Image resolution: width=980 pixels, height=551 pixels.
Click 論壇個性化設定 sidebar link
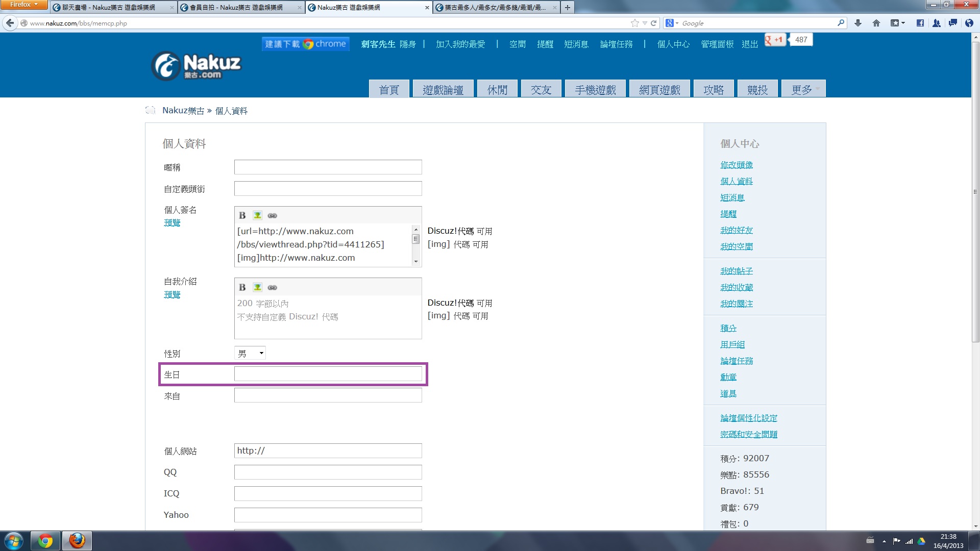pyautogui.click(x=749, y=418)
